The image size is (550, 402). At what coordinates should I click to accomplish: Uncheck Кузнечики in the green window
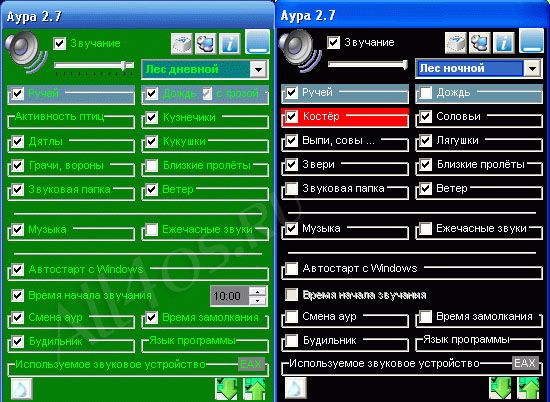pos(152,118)
